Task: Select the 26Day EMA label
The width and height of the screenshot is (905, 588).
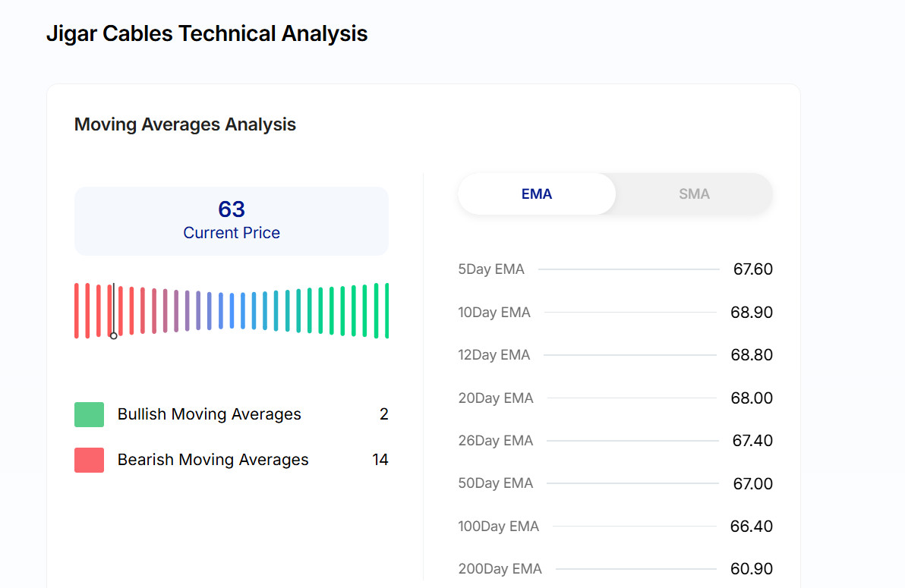Action: click(496, 441)
